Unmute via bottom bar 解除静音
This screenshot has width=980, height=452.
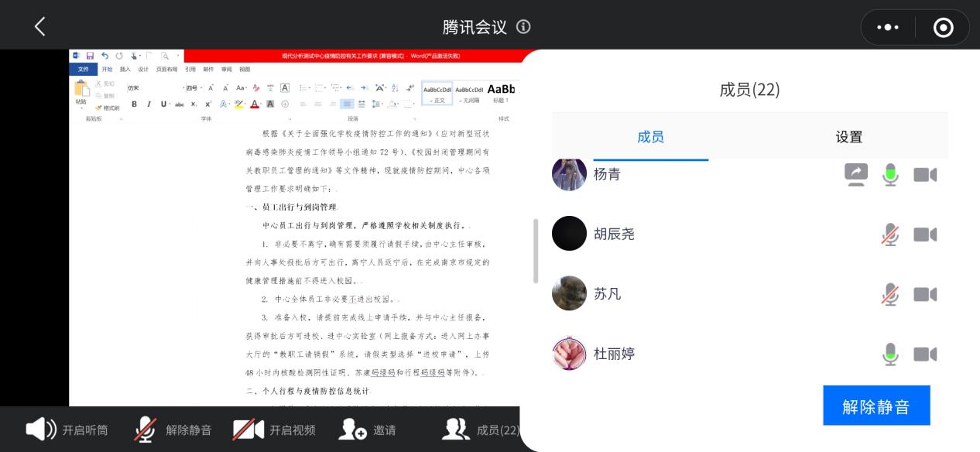click(172, 430)
